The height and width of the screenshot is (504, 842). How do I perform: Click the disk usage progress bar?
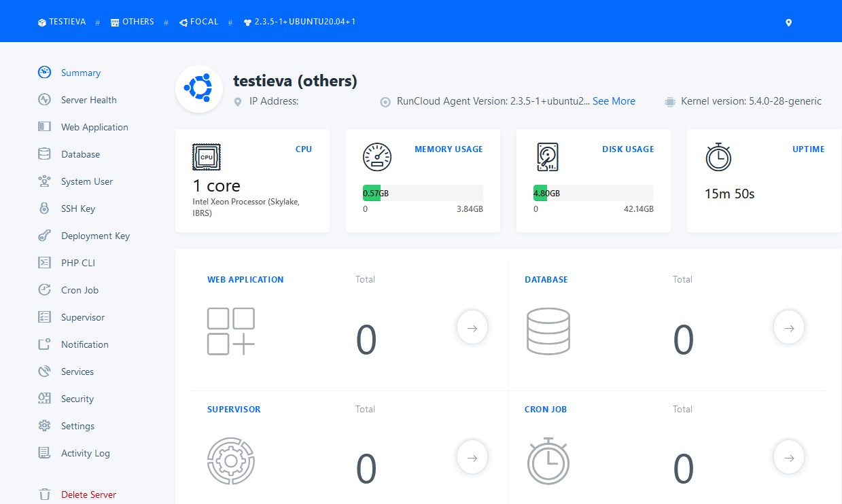(x=593, y=193)
